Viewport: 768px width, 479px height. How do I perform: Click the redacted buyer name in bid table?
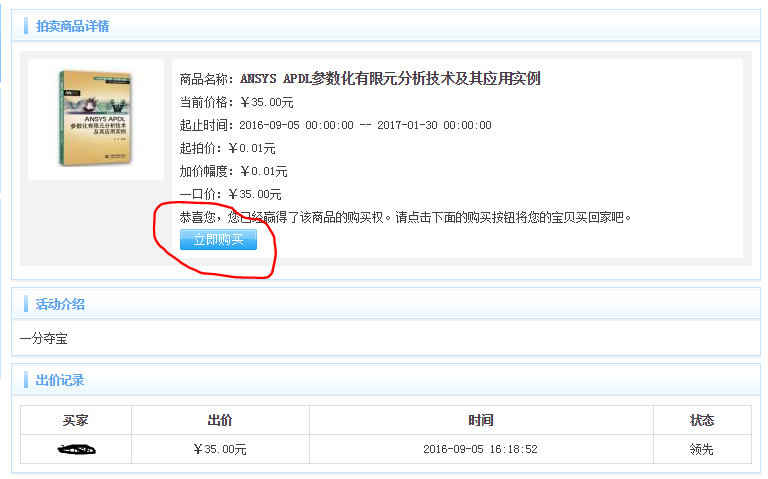(76, 450)
